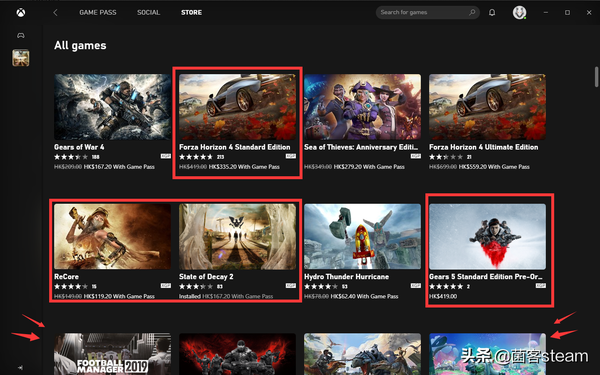The image size is (600, 375).
Task: Open the user profile avatar
Action: pos(519,13)
